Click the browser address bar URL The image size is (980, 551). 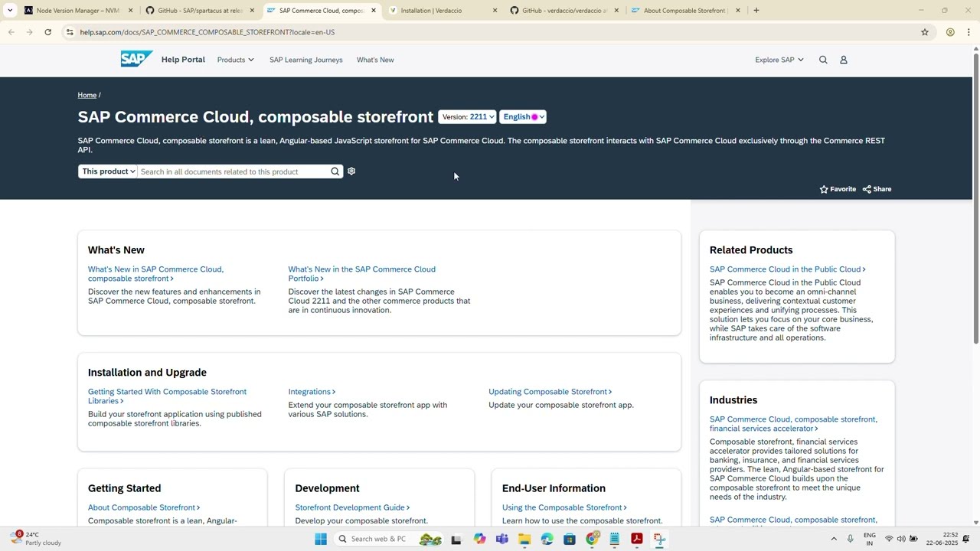click(207, 32)
